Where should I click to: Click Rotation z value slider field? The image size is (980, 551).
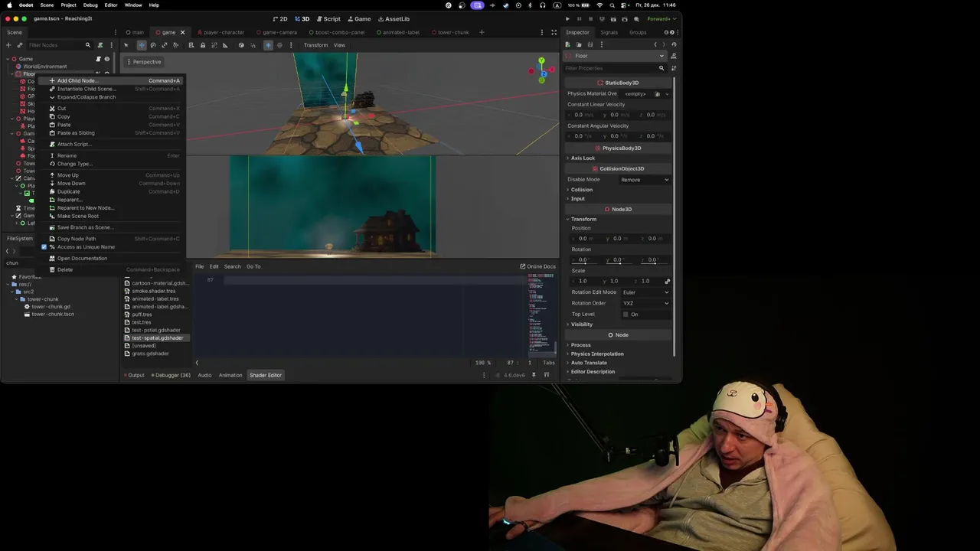click(x=653, y=260)
